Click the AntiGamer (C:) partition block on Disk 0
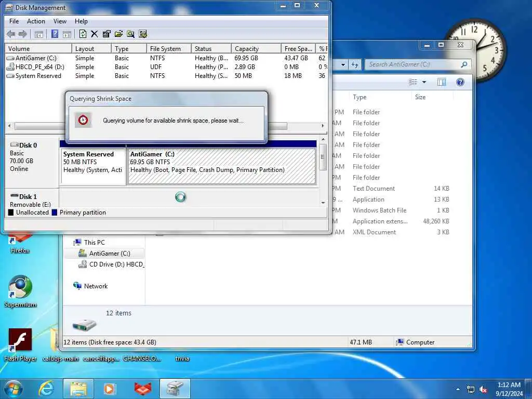Viewport: 532px width, 399px height. 222,167
